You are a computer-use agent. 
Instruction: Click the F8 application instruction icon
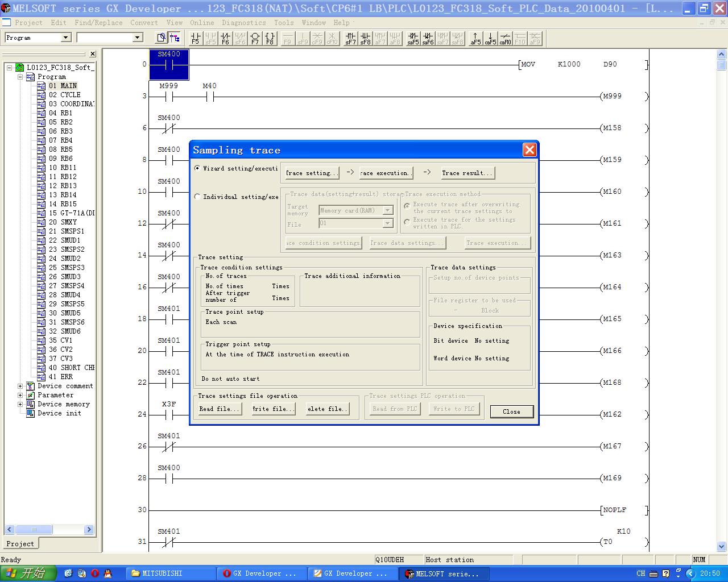270,38
